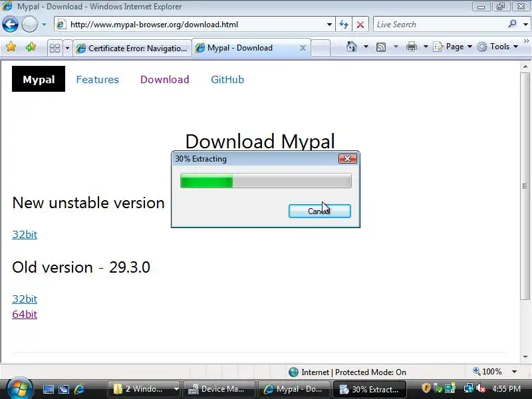Open the Download nav link
The width and height of the screenshot is (532, 399).
164,79
